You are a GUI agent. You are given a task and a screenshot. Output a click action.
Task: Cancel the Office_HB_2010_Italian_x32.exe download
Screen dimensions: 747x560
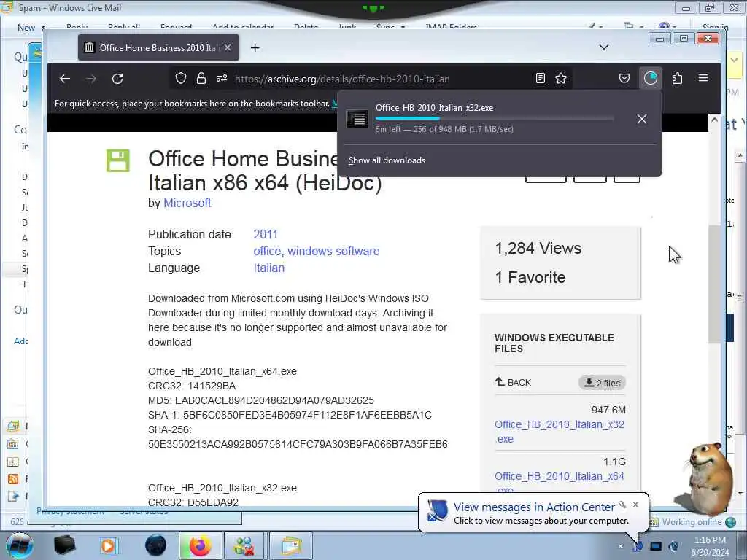(642, 119)
